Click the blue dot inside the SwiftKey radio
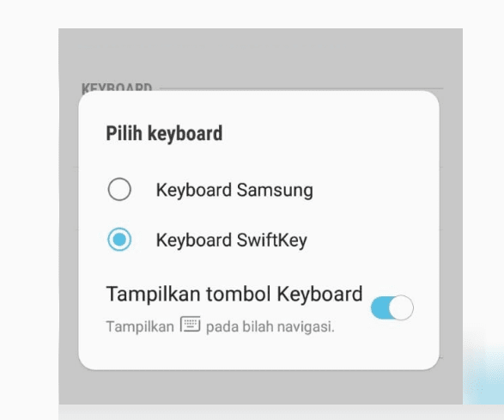504x420 pixels. pos(119,240)
